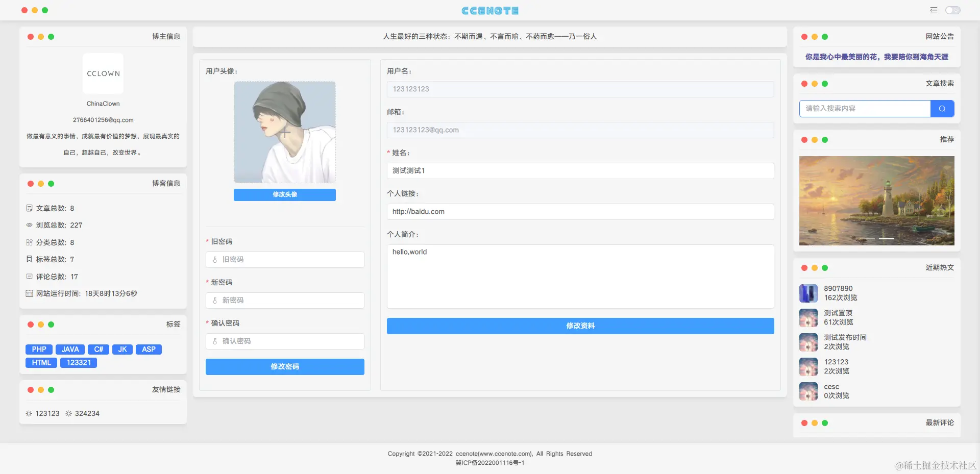The image size is (980, 474).
Task: Focus the 新密码 input field
Action: click(x=285, y=301)
